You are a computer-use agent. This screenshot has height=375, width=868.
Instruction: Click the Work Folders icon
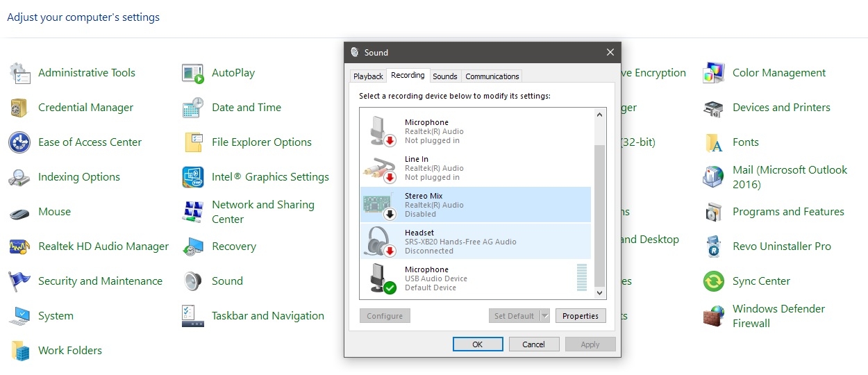click(19, 351)
